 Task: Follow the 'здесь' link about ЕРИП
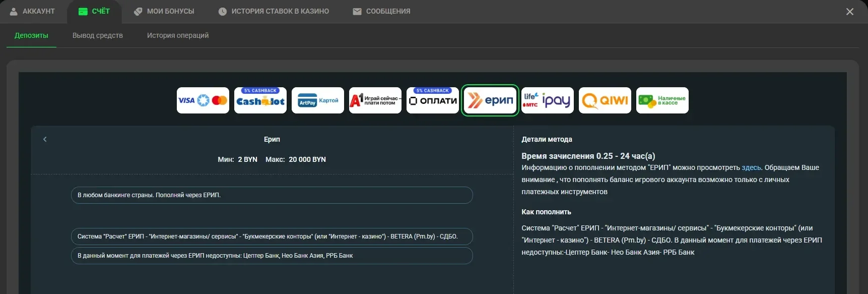click(751, 167)
